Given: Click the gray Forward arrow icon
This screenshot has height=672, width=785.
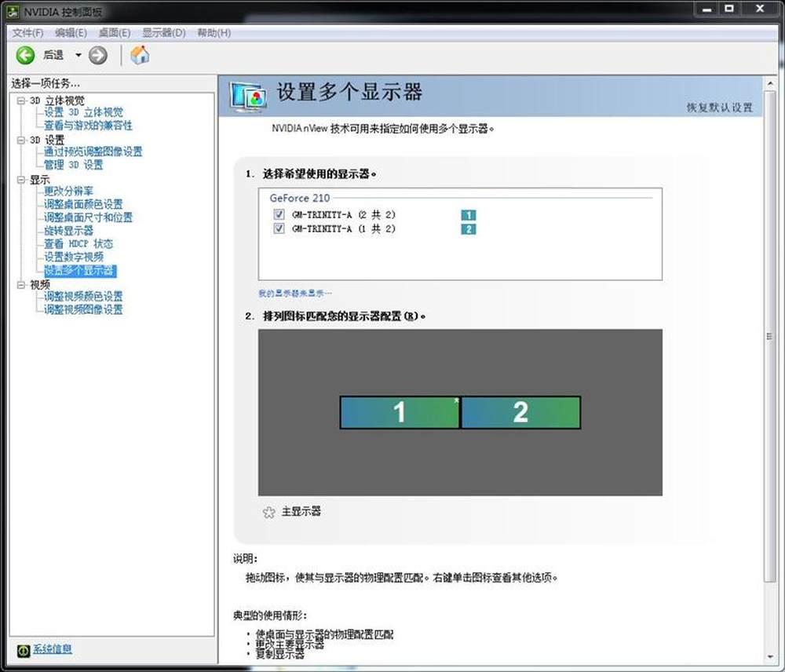Looking at the screenshot, I should (98, 55).
